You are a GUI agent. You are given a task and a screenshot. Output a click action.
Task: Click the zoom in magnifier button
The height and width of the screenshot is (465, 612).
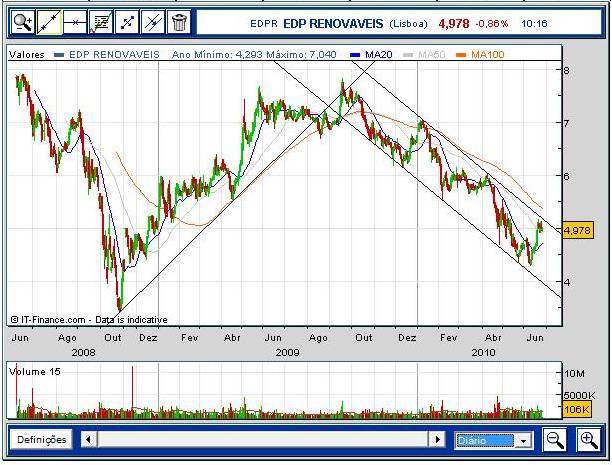589,440
